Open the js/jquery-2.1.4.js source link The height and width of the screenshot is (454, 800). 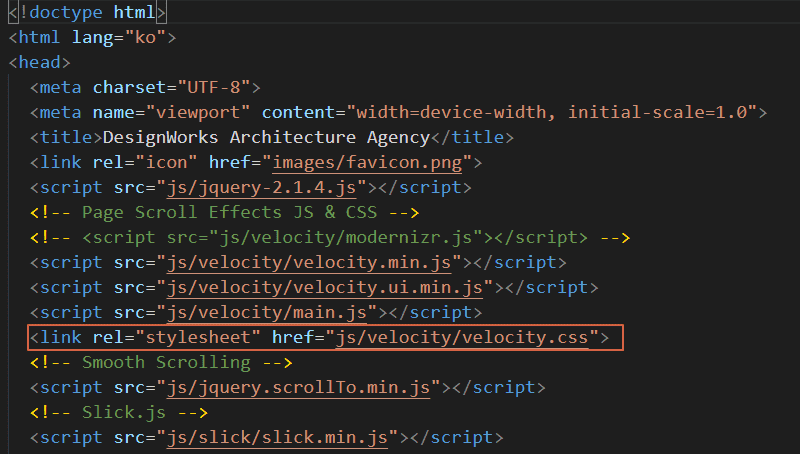click(261, 187)
